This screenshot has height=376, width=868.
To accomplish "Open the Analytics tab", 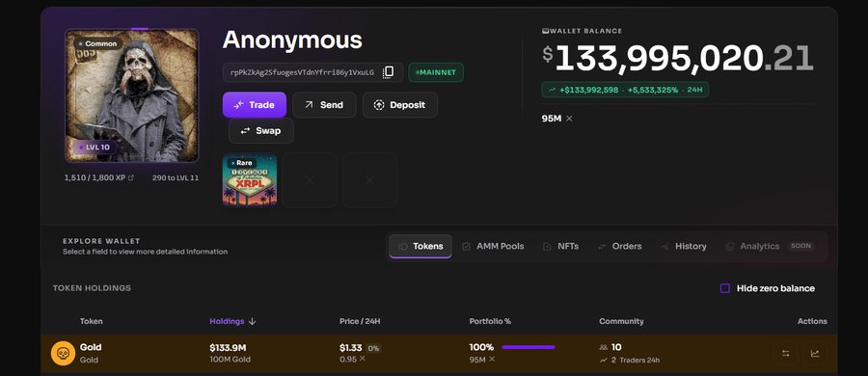I will point(770,246).
